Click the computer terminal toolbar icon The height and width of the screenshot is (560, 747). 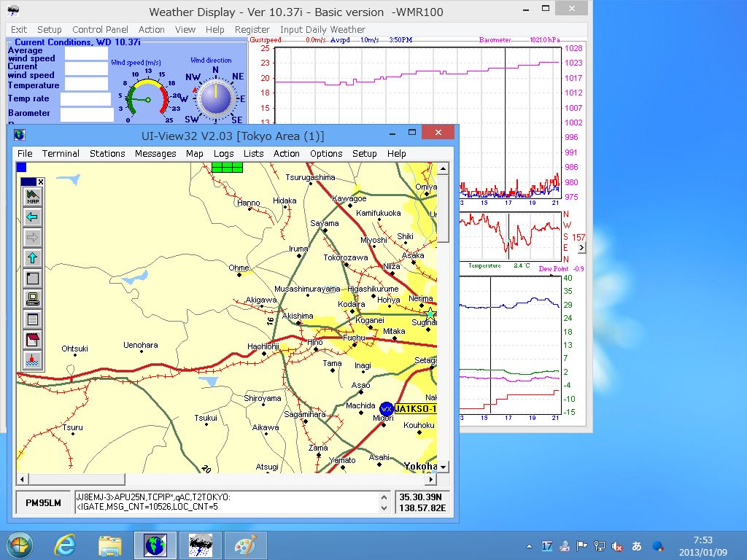coord(33,298)
